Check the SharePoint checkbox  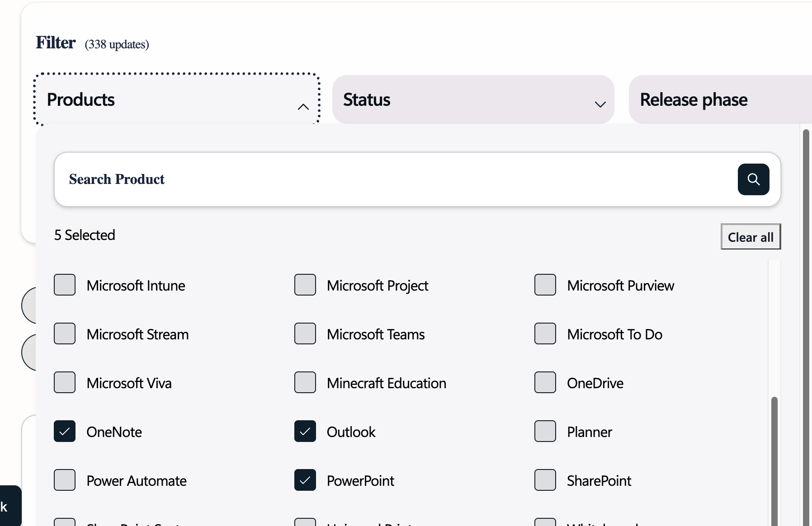[545, 480]
